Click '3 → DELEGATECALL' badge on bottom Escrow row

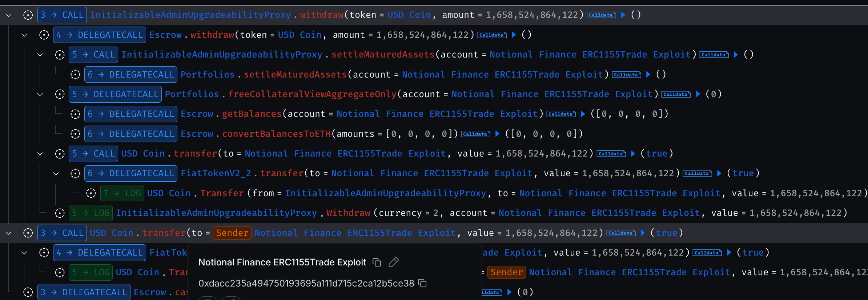coord(84,292)
